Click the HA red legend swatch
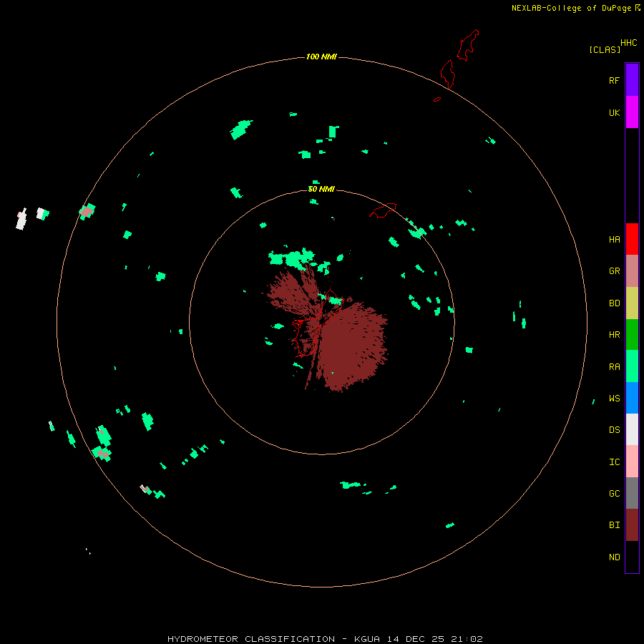The width and height of the screenshot is (644, 644). click(632, 239)
